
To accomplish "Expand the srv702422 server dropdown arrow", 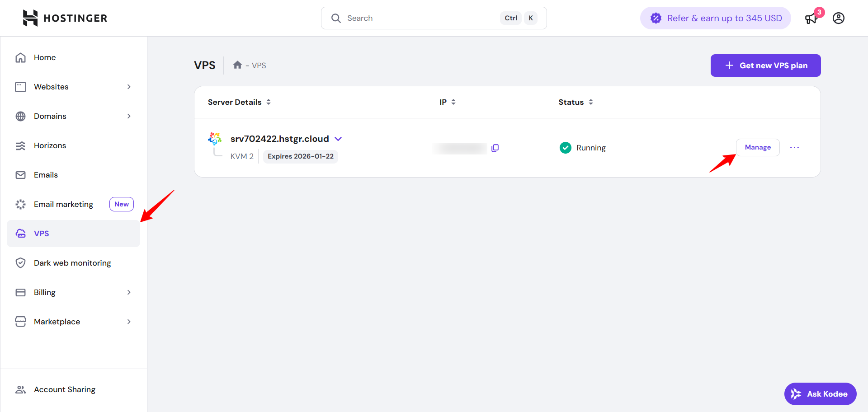I will pyautogui.click(x=338, y=139).
